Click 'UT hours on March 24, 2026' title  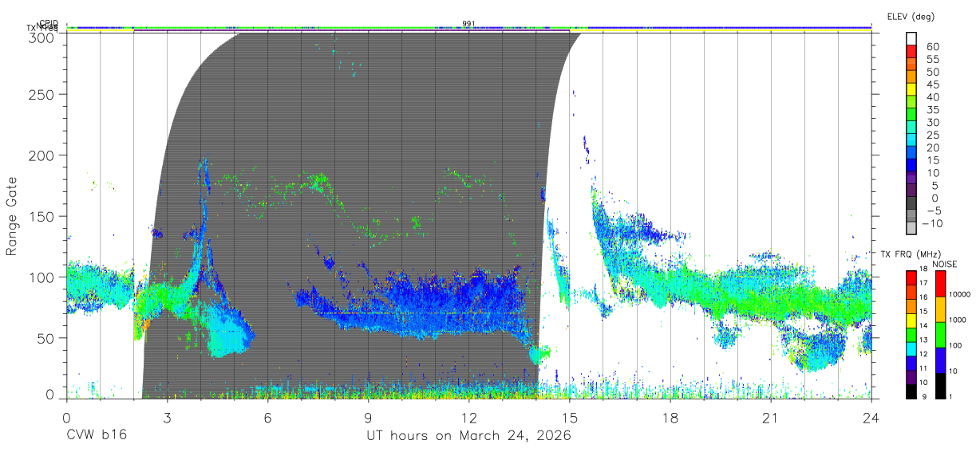pyautogui.click(x=469, y=436)
